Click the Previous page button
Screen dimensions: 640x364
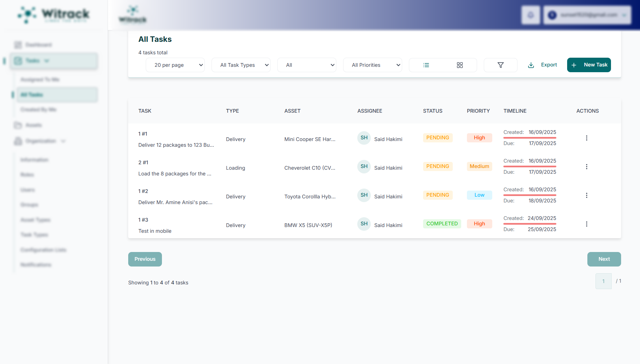145,259
